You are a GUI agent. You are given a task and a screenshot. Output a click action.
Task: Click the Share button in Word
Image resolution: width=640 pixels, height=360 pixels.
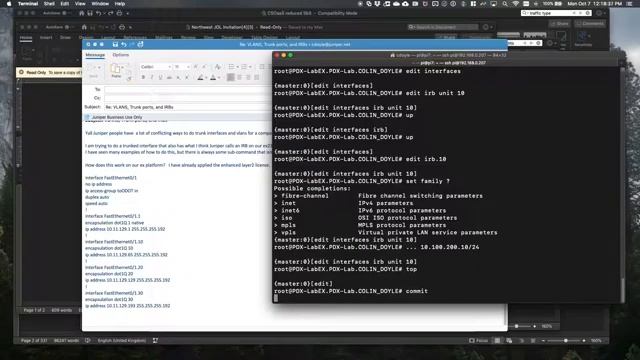pos(559,24)
